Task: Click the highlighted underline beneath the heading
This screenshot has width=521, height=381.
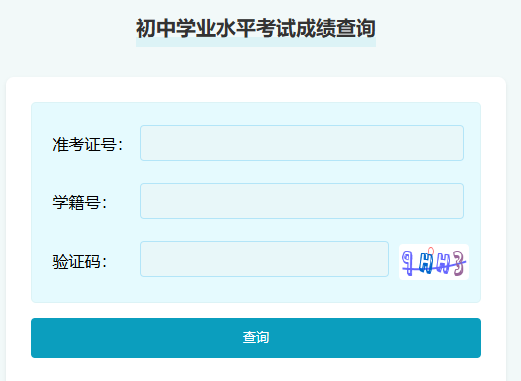Action: [x=256, y=43]
